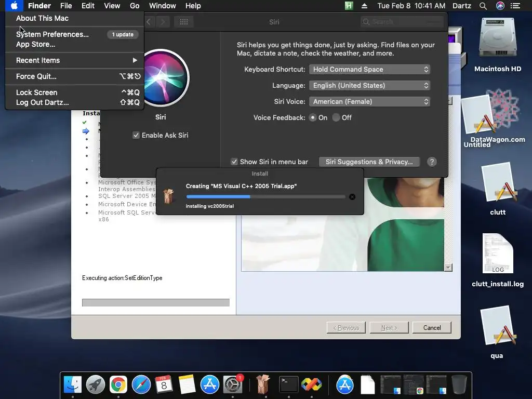532x399 pixels.
Task: Click the green H menu bar icon
Action: (349, 6)
